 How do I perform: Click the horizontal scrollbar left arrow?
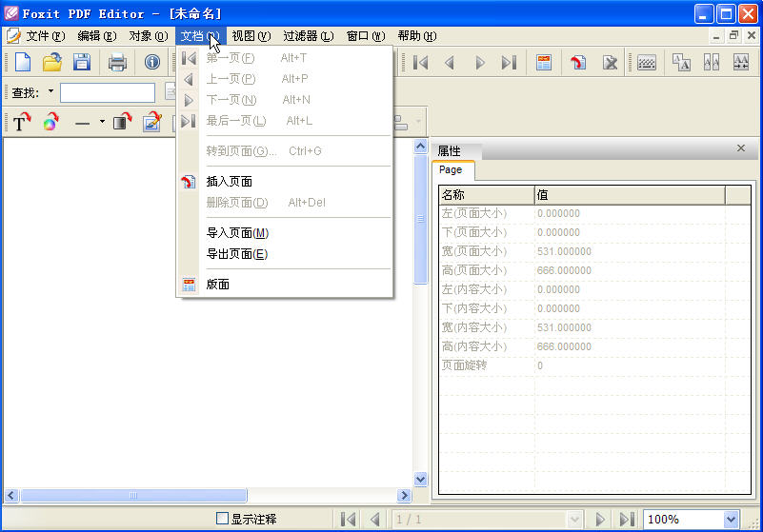[x=11, y=496]
